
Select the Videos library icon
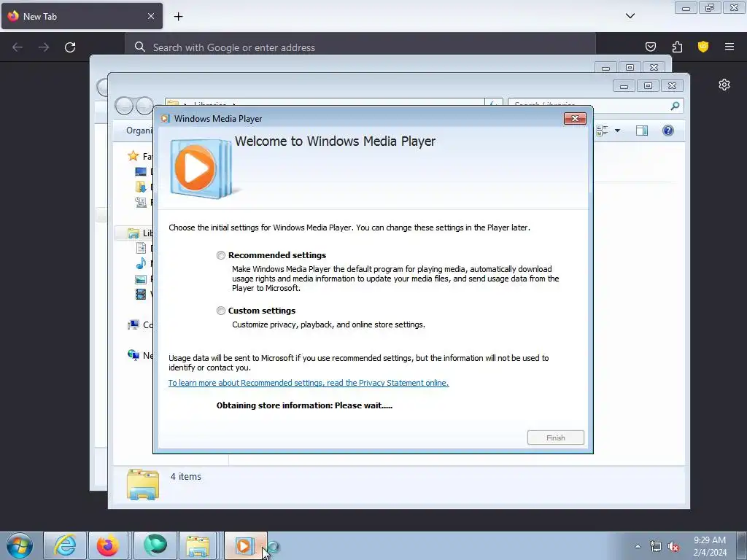pos(141,294)
